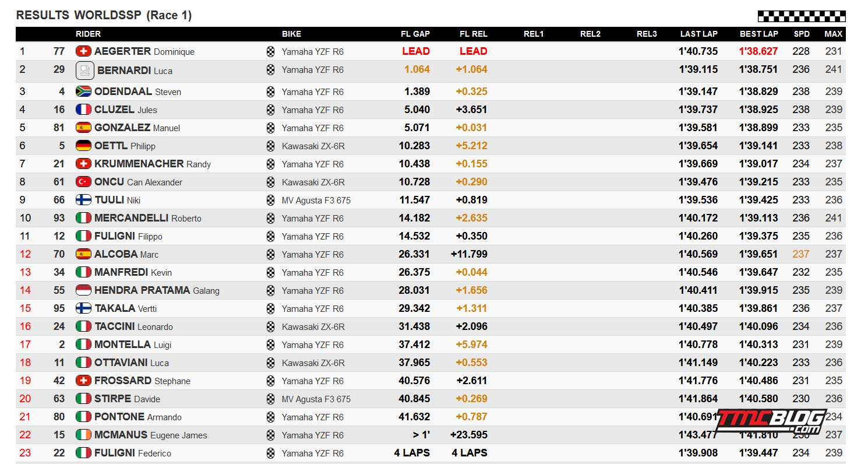Image resolution: width=868 pixels, height=464 pixels.
Task: Click the checkered flag icon in Aegerter's row
Action: [x=270, y=51]
